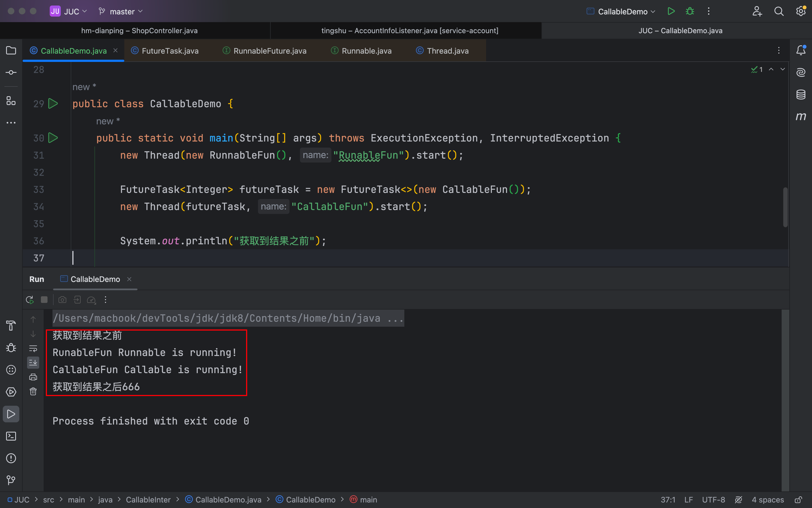Go to next highlighted problem arrow

[782, 69]
